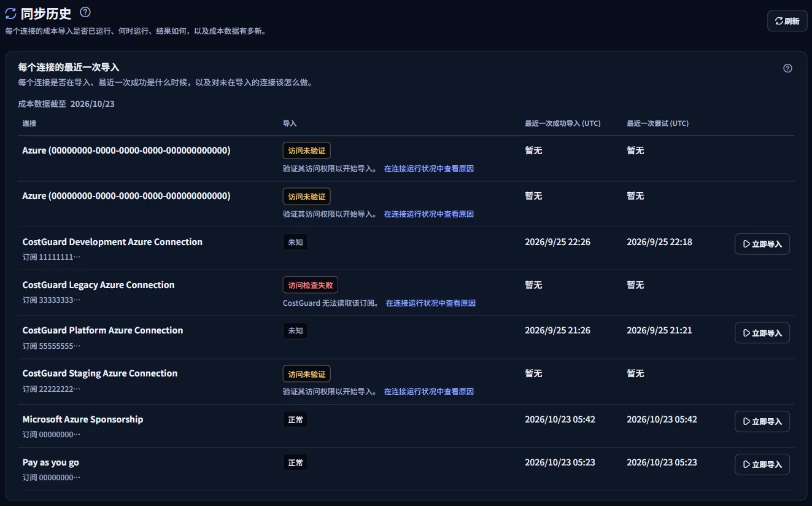Image resolution: width=812 pixels, height=506 pixels.
Task: Click the 最近一次尝试 (UTC) column header
Action: (x=658, y=123)
